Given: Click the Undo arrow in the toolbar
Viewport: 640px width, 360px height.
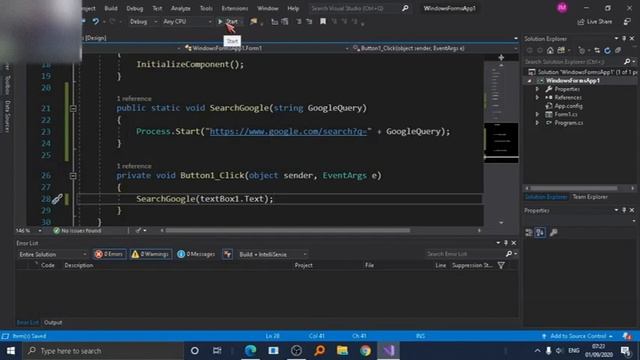Looking at the screenshot, I should pyautogui.click(x=96, y=21).
